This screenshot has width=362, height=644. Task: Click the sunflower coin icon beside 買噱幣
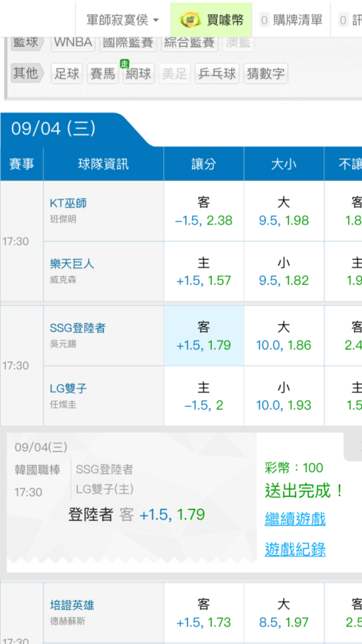(x=191, y=19)
